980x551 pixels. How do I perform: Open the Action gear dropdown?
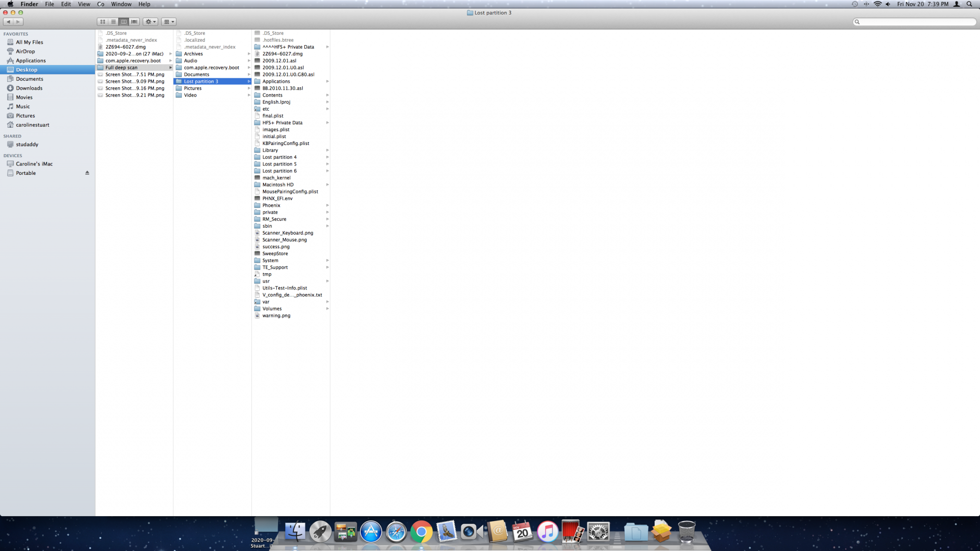[150, 22]
